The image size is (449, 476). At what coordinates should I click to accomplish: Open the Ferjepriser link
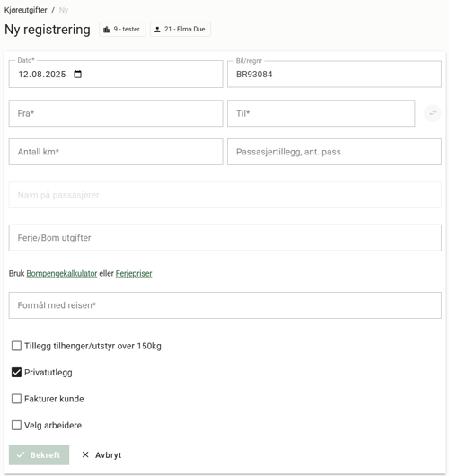[x=134, y=274]
